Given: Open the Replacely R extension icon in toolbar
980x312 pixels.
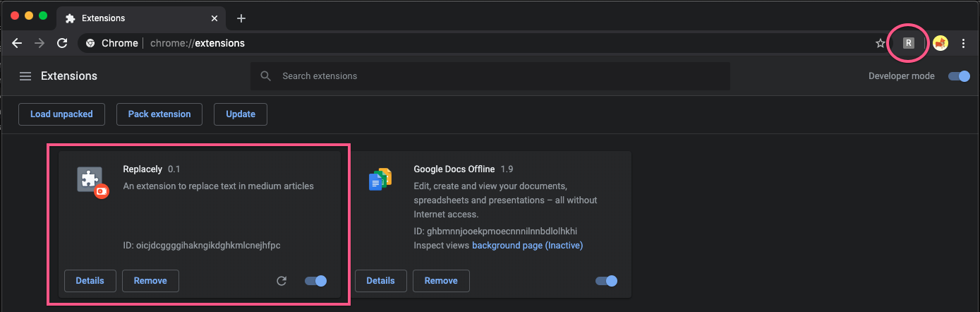Looking at the screenshot, I should pos(909,43).
